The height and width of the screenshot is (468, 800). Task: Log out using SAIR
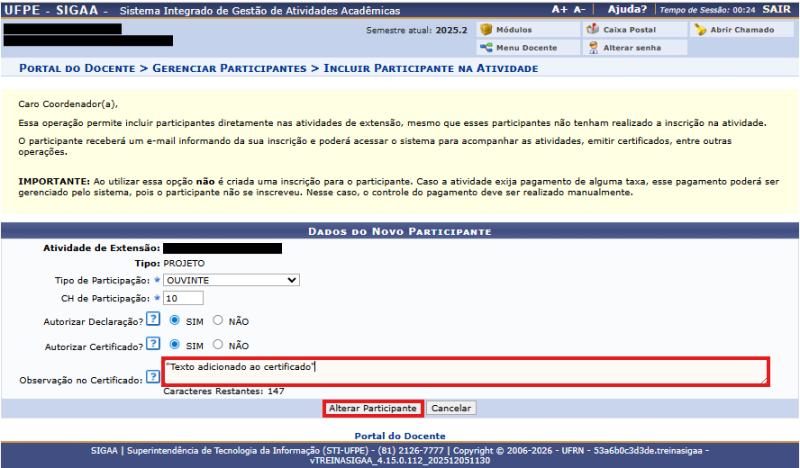pos(777,9)
